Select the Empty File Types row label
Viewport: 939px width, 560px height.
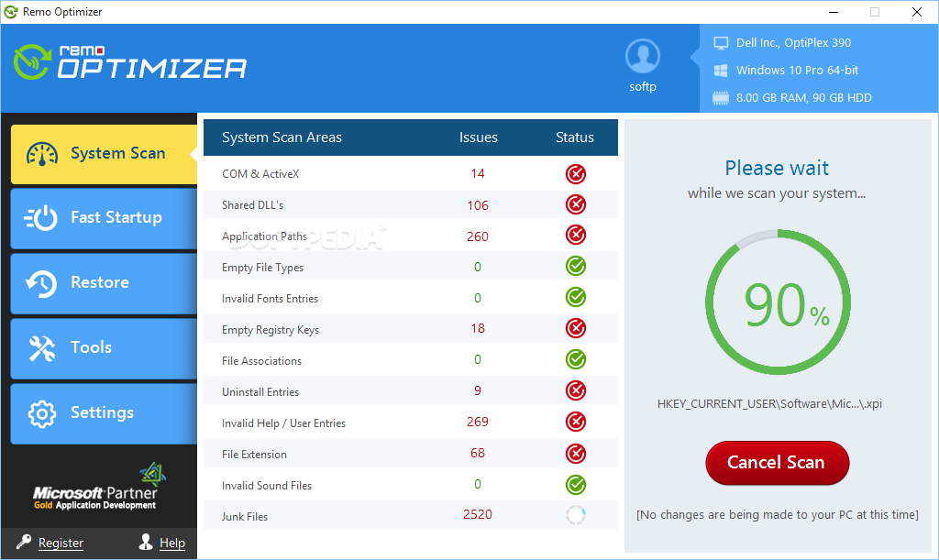click(262, 268)
